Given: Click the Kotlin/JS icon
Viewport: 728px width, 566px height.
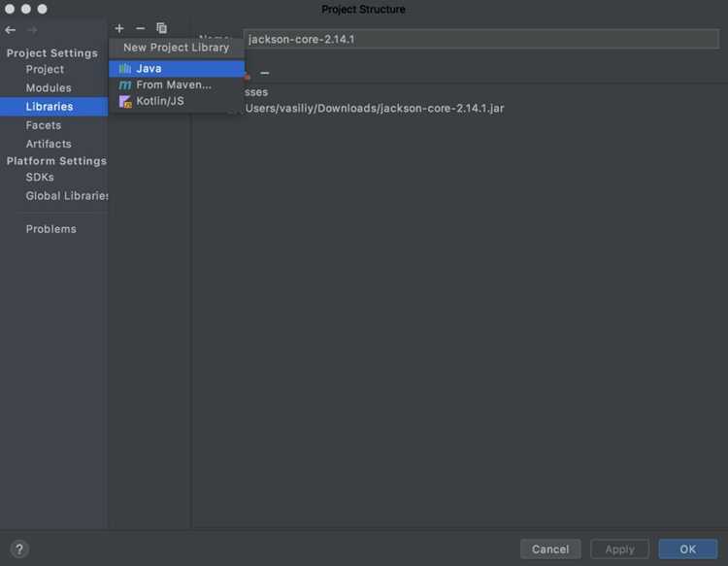Looking at the screenshot, I should 125,101.
